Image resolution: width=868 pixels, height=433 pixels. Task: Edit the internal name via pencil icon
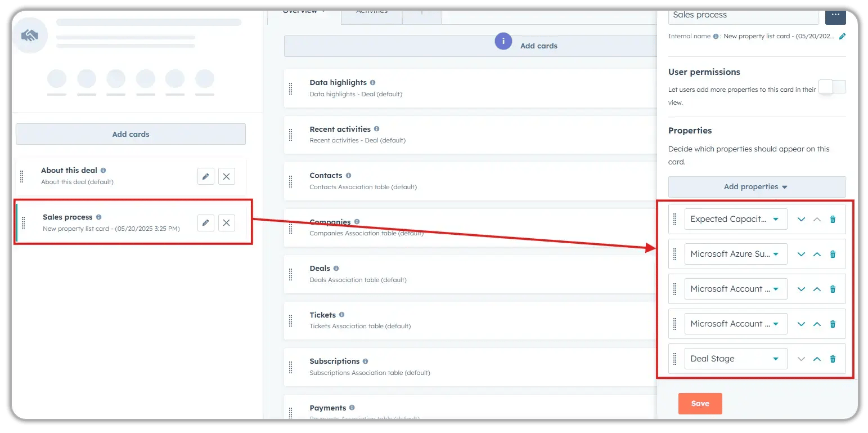coord(842,36)
